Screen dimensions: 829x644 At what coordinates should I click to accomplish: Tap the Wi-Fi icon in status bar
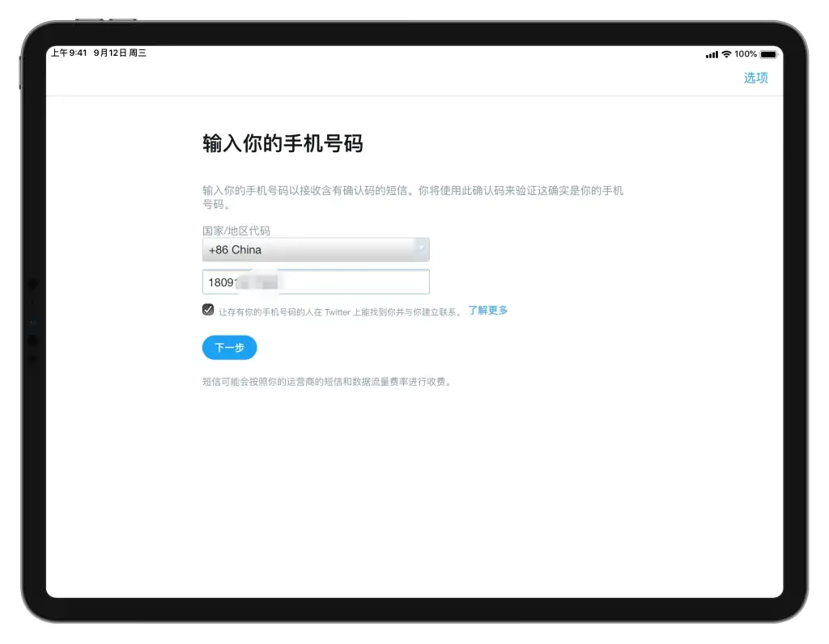(x=726, y=54)
